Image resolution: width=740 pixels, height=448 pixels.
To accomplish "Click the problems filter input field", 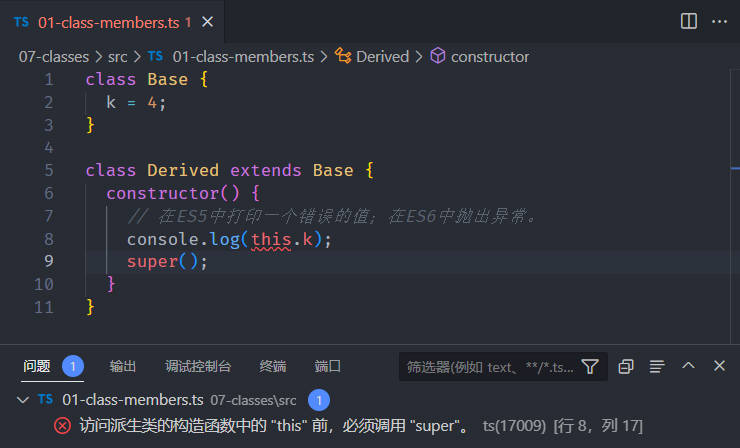I will tap(490, 367).
